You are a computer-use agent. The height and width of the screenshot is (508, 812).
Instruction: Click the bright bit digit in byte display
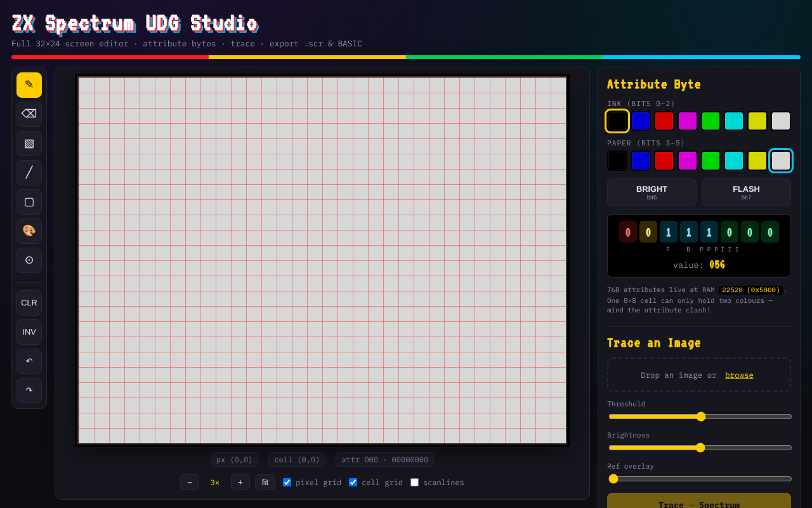coord(648,232)
